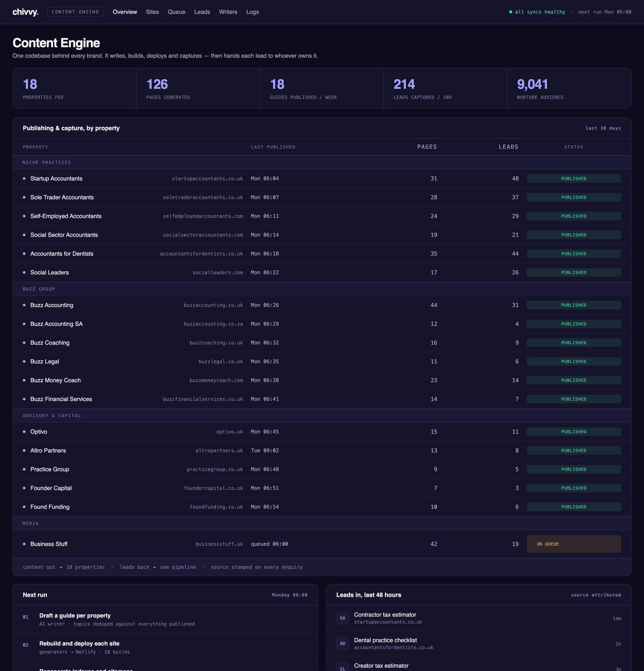Open step 01 Draft a guide per property
Screen dimensions: 644x671
click(165, 619)
